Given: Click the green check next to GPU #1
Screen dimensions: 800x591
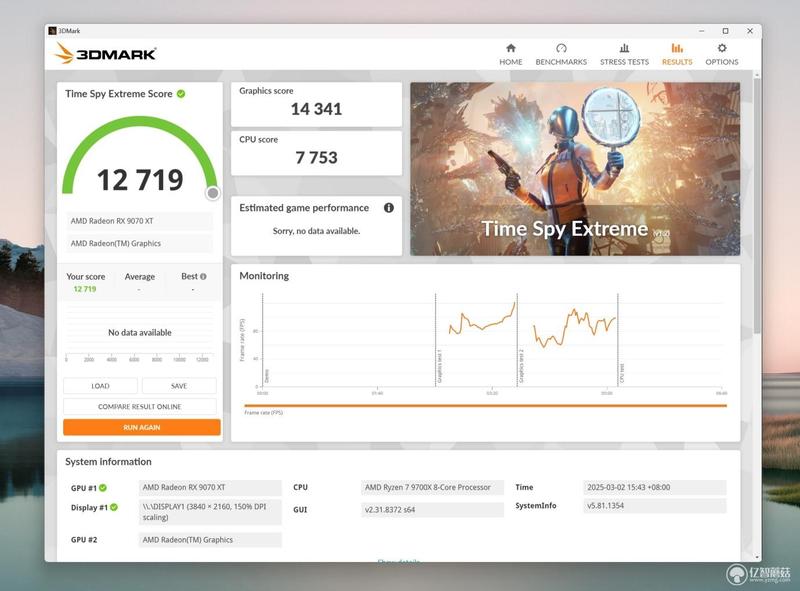Looking at the screenshot, I should [103, 488].
